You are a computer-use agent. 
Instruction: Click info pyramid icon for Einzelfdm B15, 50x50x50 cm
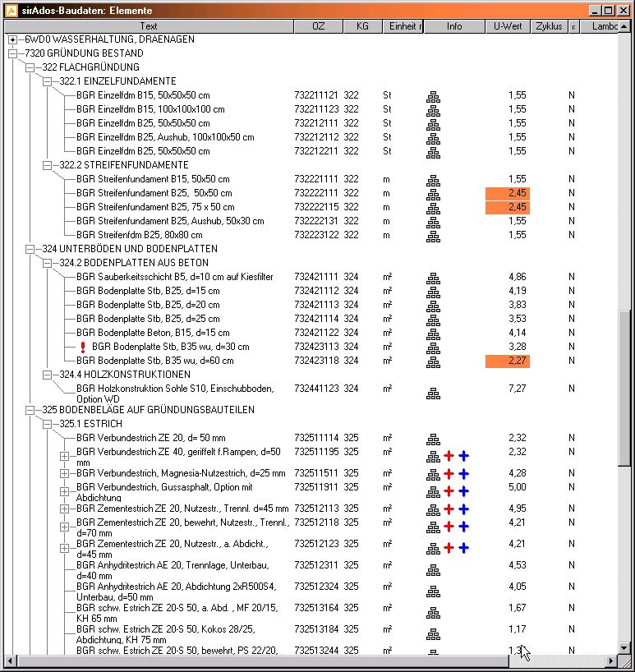433,95
